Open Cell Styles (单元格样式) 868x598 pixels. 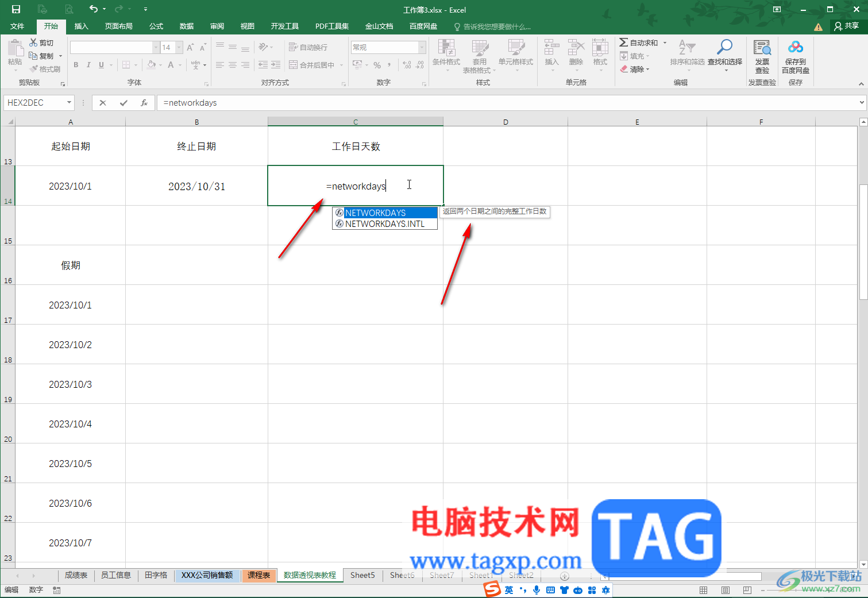pos(516,56)
